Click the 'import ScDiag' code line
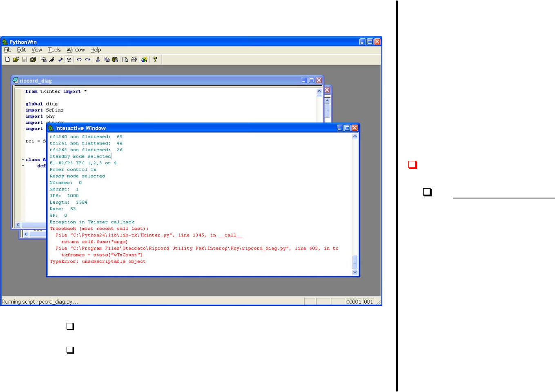This screenshot has width=555, height=392. tap(45, 110)
